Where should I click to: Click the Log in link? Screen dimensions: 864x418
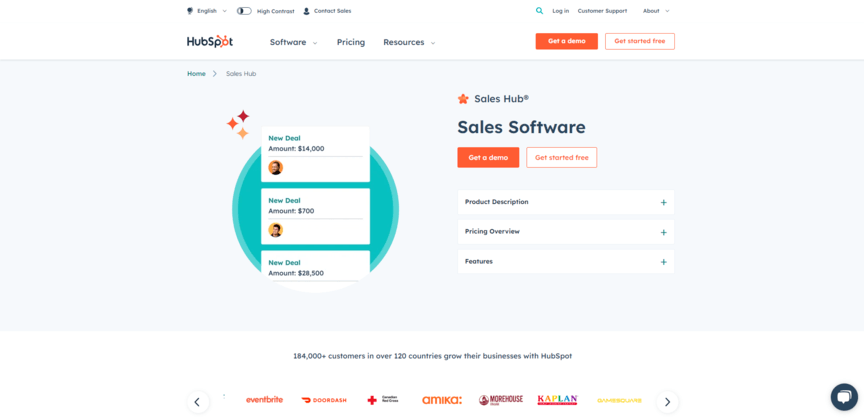560,11
